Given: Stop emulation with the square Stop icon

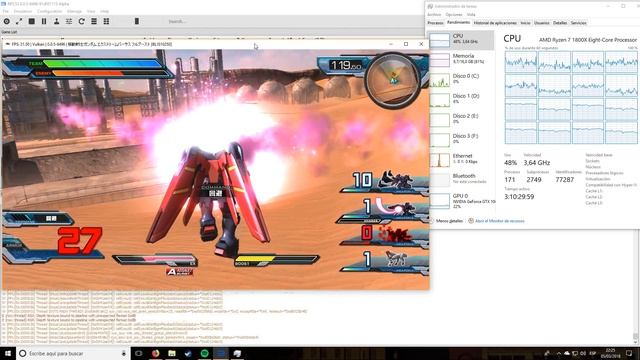Looking at the screenshot, I should 31,21.
